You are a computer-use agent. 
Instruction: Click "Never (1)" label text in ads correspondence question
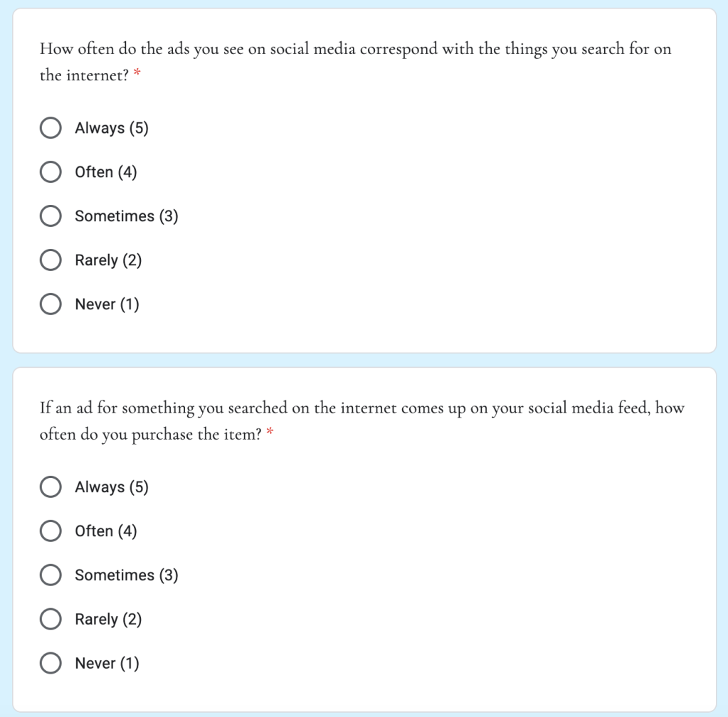[x=107, y=305]
